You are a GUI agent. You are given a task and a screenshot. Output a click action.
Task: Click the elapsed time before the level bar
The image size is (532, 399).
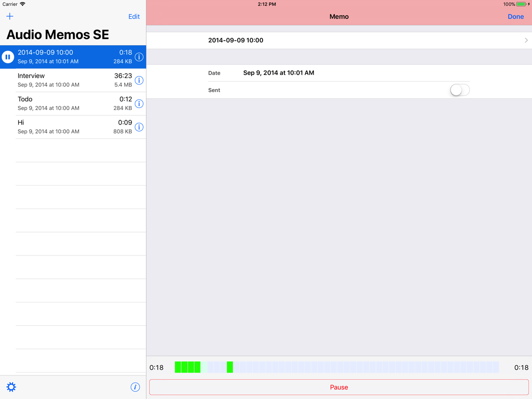click(157, 368)
